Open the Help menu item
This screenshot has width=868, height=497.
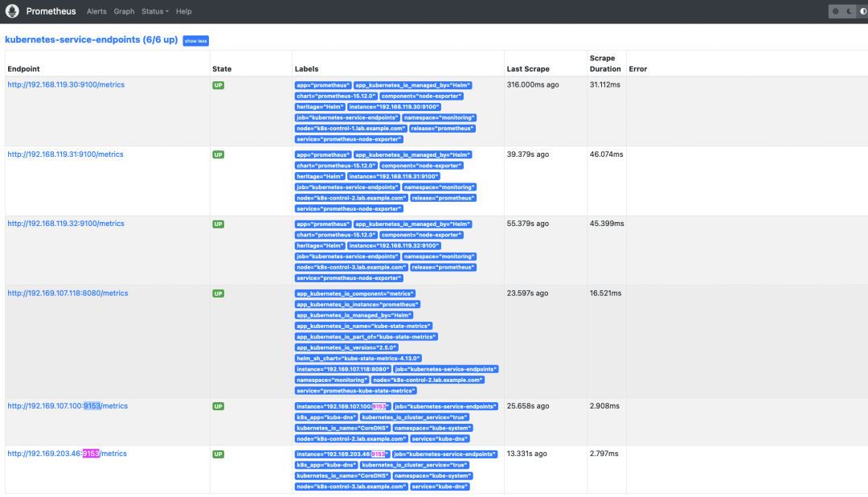(x=184, y=11)
